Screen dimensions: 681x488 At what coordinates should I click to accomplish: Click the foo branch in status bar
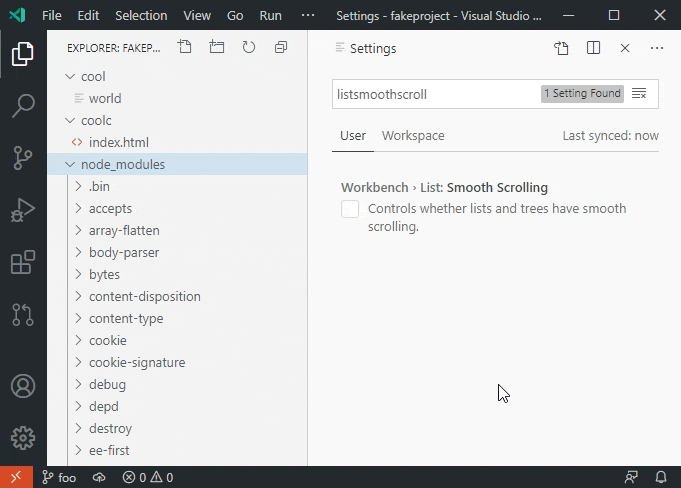[59, 477]
